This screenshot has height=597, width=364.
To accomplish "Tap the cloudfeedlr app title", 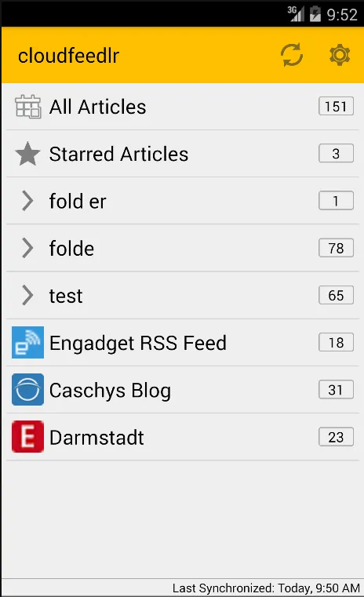I will (68, 56).
